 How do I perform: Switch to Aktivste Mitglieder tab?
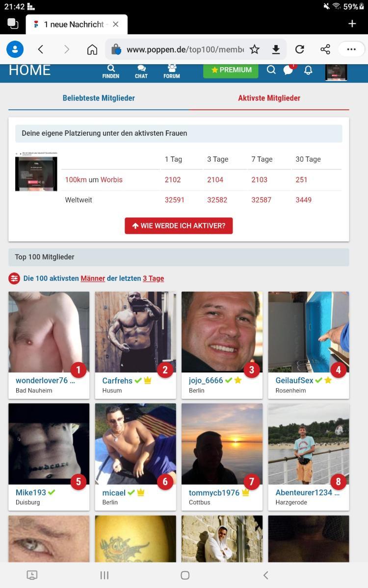tap(269, 98)
